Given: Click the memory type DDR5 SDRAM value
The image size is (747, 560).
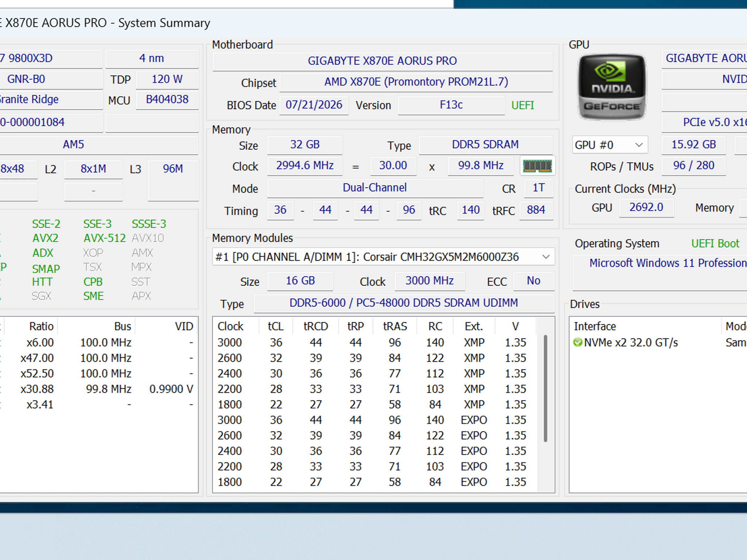Looking at the screenshot, I should [x=485, y=145].
